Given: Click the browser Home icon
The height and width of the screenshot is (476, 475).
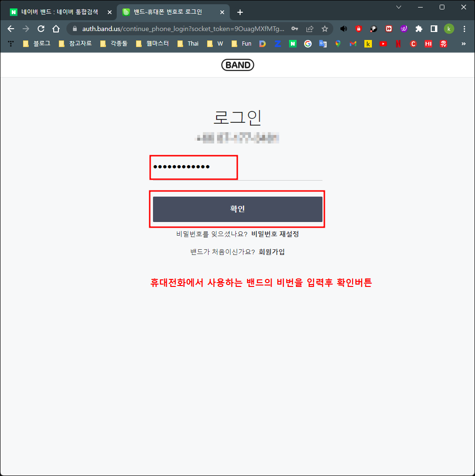Looking at the screenshot, I should coord(55,28).
